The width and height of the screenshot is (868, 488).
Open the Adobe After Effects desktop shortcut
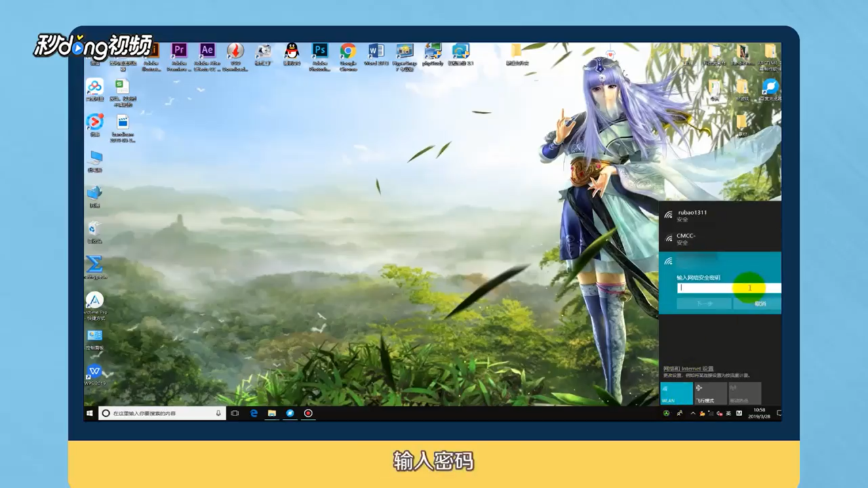click(207, 56)
